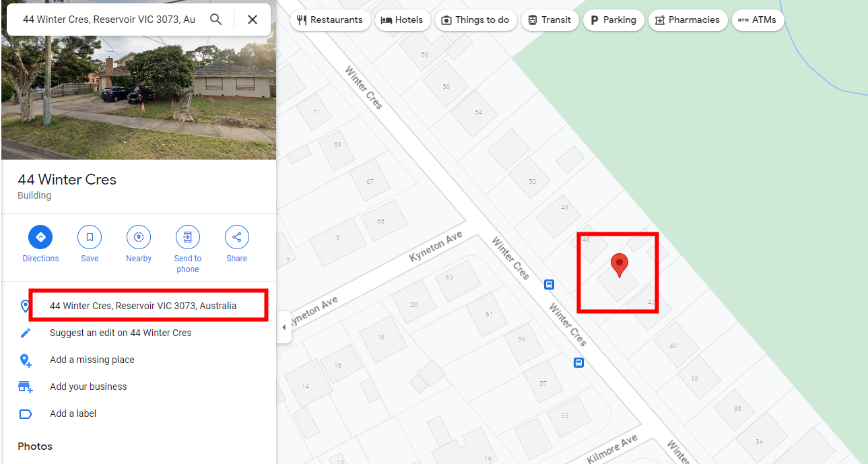Send location to phone

188,249
